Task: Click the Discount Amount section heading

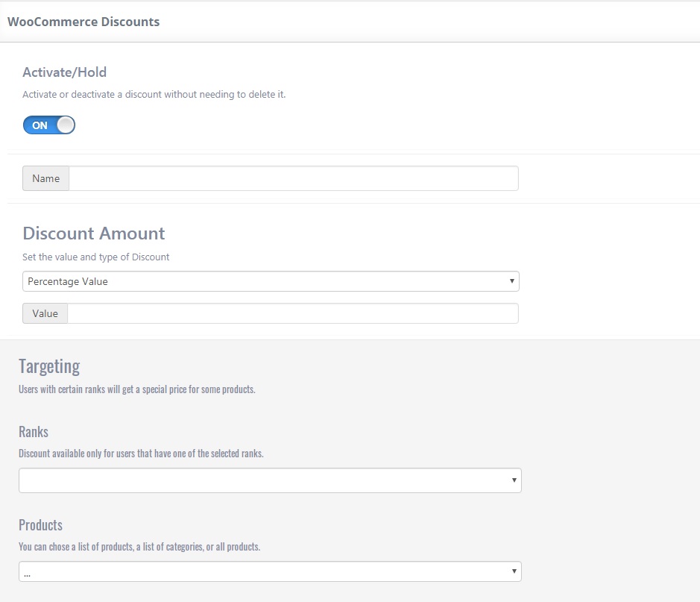Action: [94, 233]
